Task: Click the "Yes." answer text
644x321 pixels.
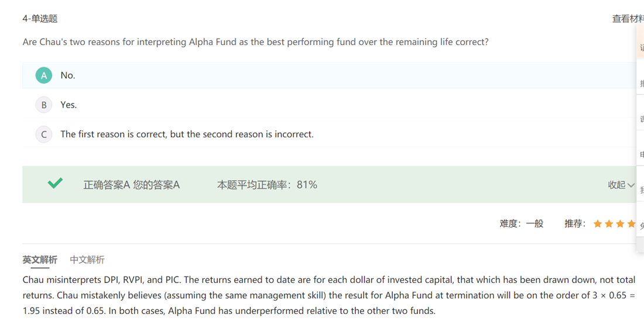Action: 68,105
